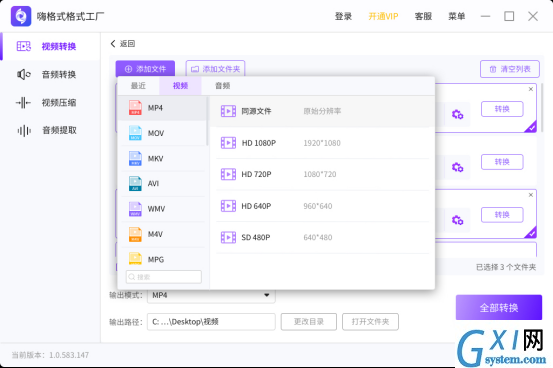Click the 清空列表 button
This screenshot has width=553, height=368.
tap(510, 69)
